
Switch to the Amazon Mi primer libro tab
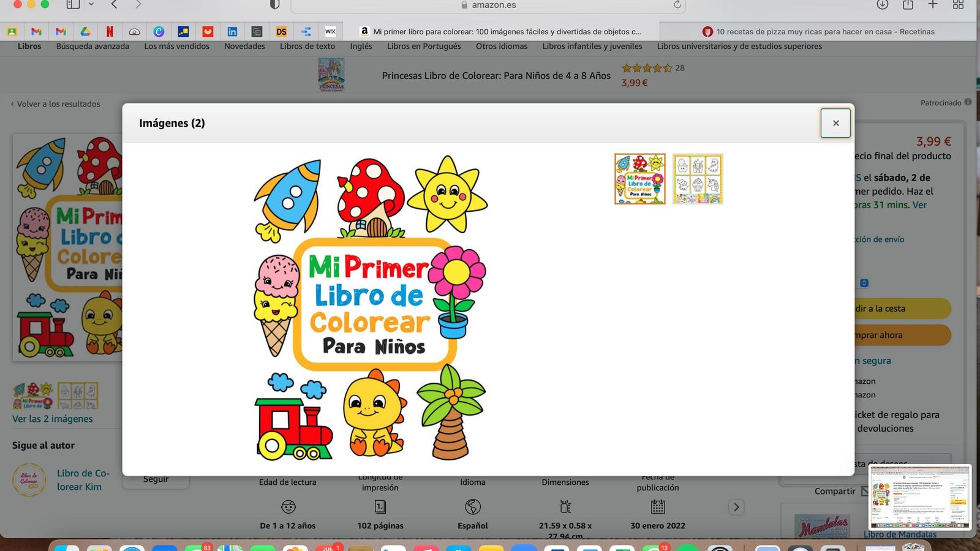(501, 32)
